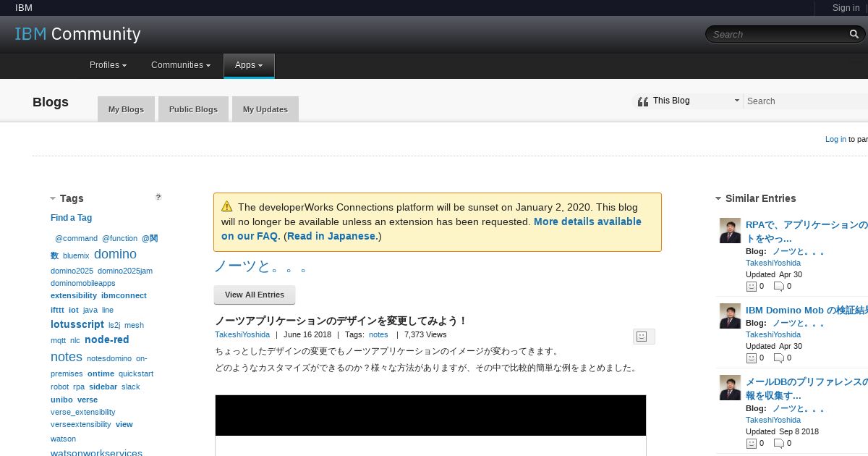
Task: Open author avatar of RPA similar entry
Action: (730, 231)
